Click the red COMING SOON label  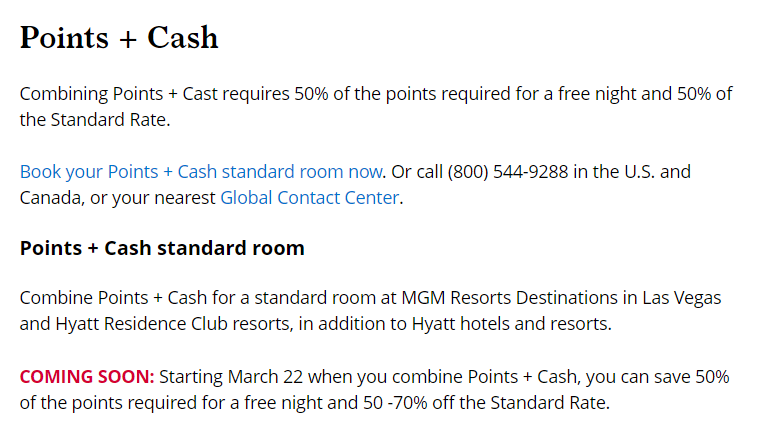87,377
